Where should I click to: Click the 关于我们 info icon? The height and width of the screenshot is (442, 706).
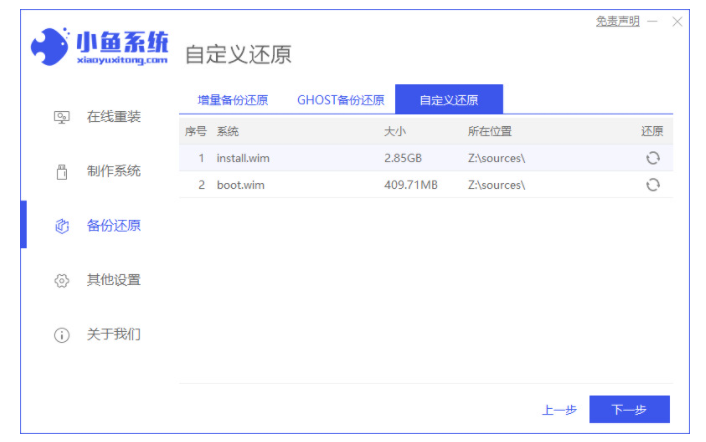click(62, 335)
